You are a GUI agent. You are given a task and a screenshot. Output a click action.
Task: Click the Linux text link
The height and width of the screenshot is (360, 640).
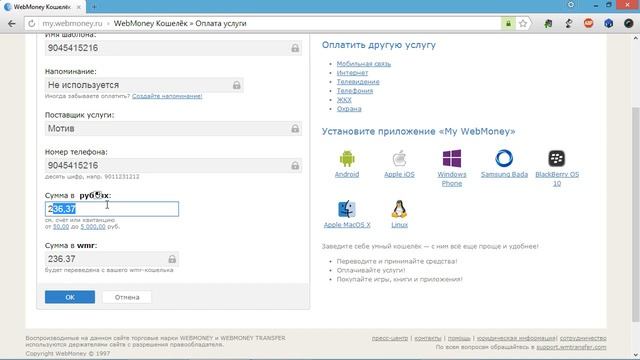(399, 225)
